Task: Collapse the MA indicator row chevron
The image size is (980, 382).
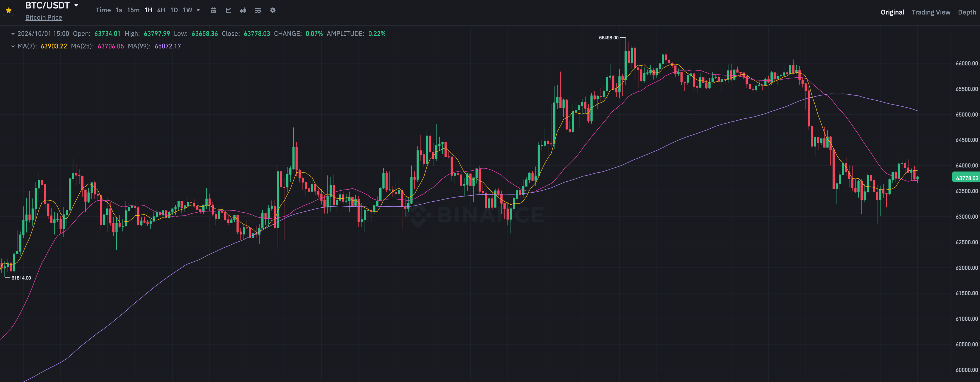Action: (x=13, y=46)
